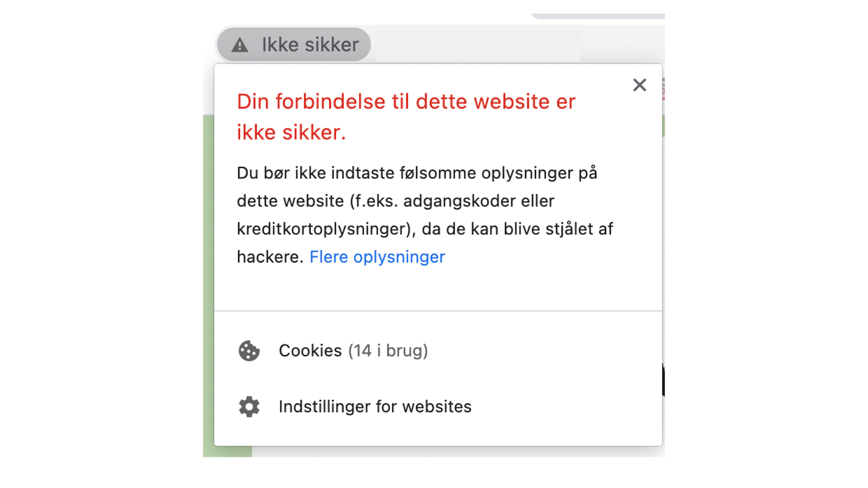Click the cookie icon in the panel footer
The image size is (868, 488).
point(249,351)
